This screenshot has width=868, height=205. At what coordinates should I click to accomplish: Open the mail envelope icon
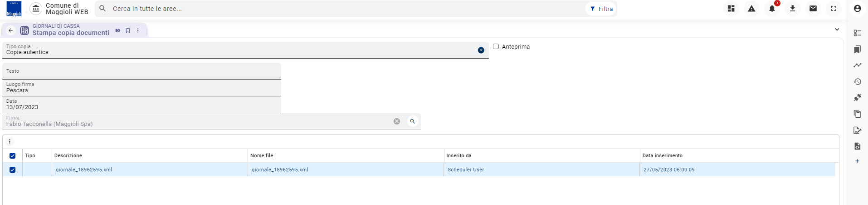coord(813,9)
